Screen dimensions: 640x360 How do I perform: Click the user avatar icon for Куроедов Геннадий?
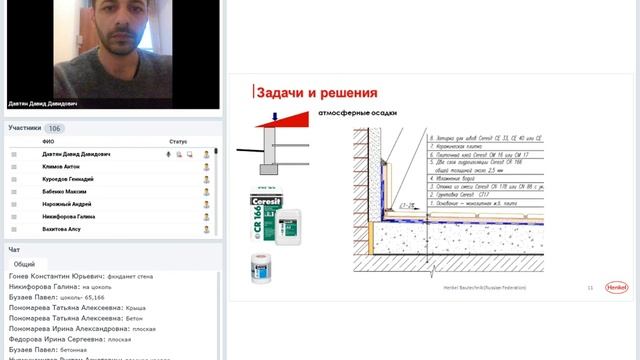[207, 179]
